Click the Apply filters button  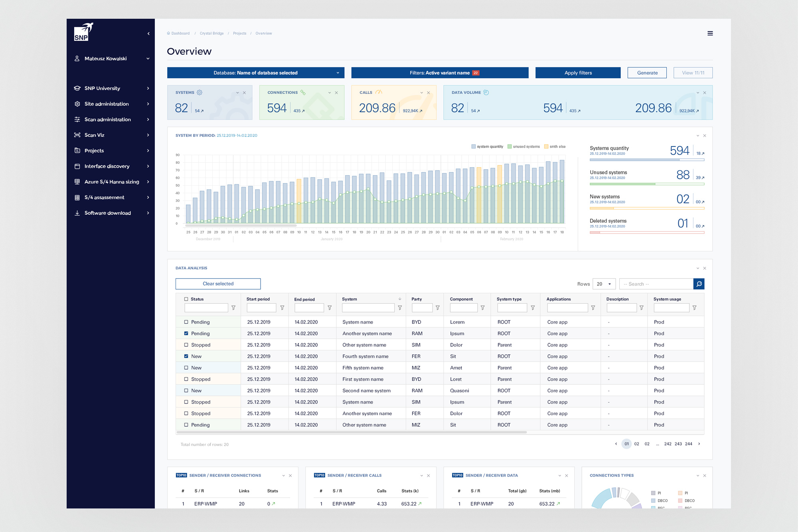coord(578,73)
